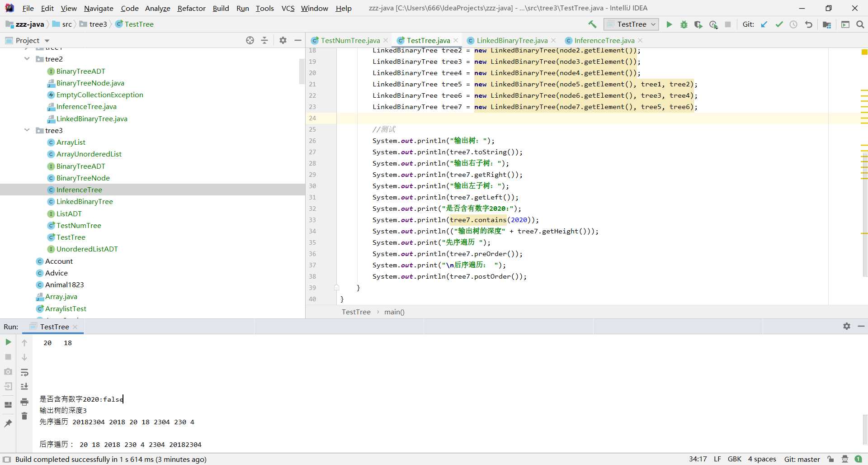
Task: Toggle tool window bars in status bar
Action: [7, 459]
